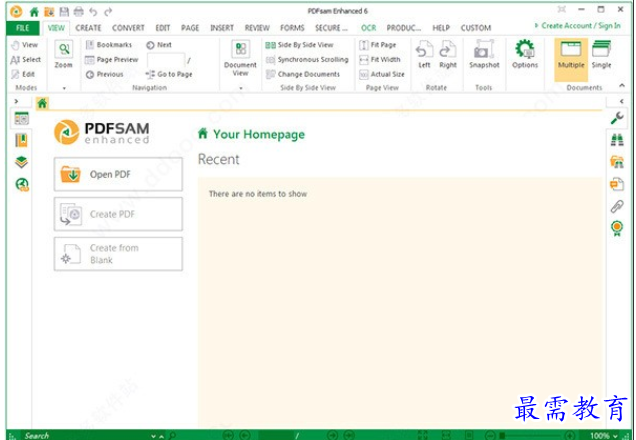Toggle Synchronous Scrolling
The image size is (636, 440).
tap(307, 60)
